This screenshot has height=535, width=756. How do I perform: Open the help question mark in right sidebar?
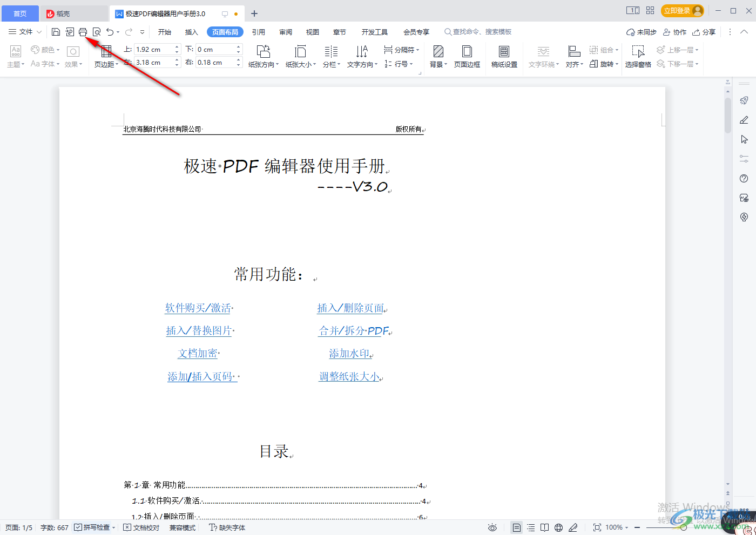coord(744,179)
